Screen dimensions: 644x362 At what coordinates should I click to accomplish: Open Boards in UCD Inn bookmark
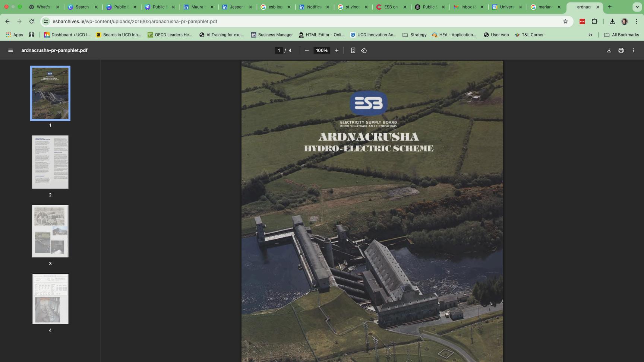[119, 35]
